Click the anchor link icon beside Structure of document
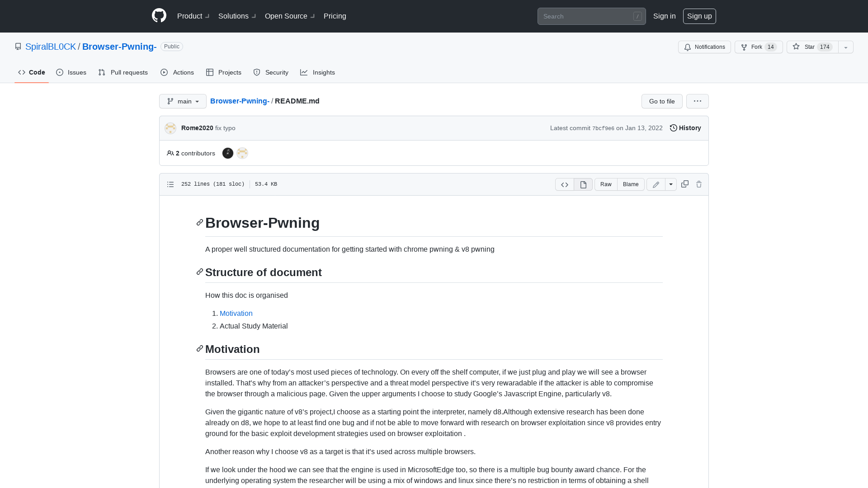The image size is (868, 488). [x=200, y=272]
